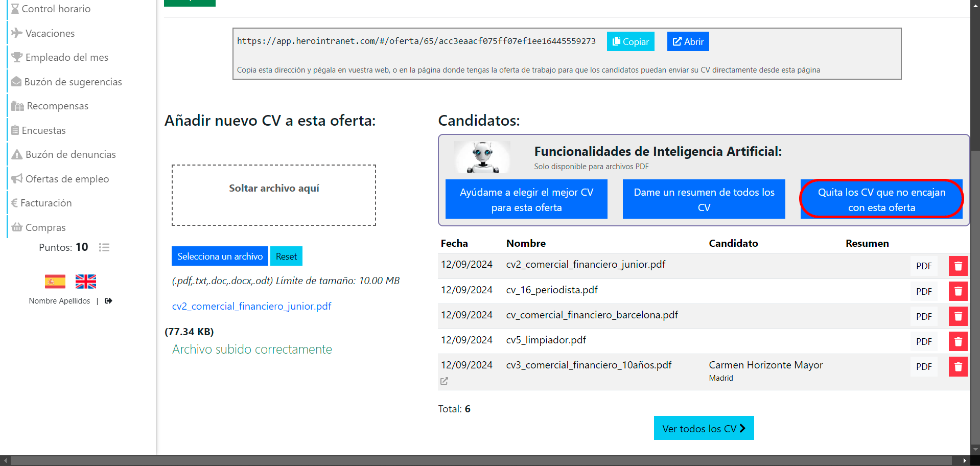The image size is (980, 466).
Task: Click Quita los CV que no encajan
Action: (881, 199)
